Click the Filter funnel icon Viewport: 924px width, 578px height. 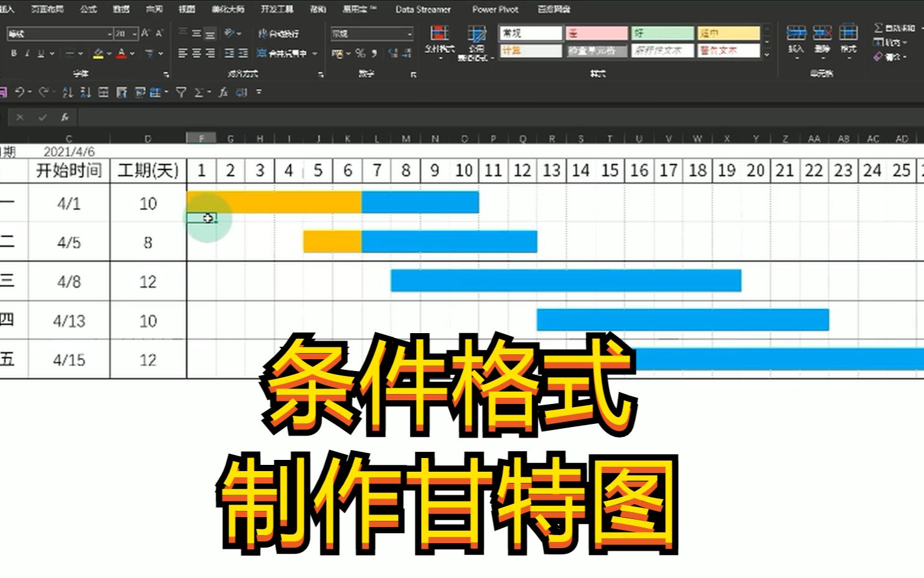pyautogui.click(x=181, y=93)
